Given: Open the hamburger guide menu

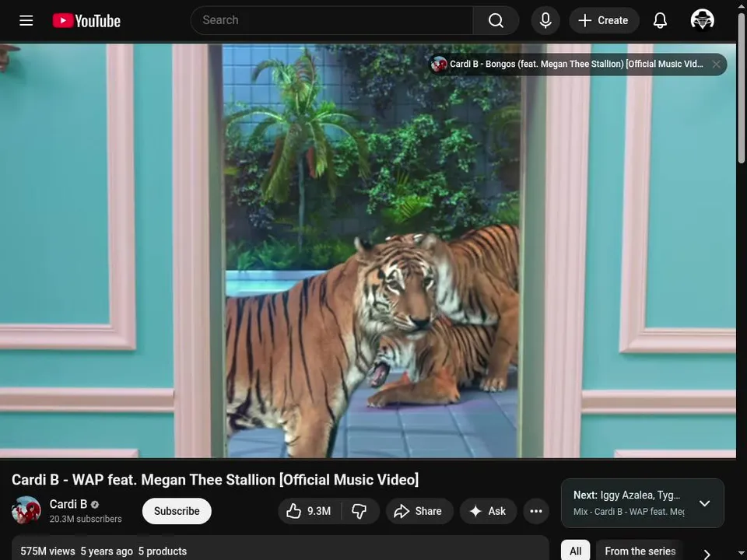Looking at the screenshot, I should point(26,20).
